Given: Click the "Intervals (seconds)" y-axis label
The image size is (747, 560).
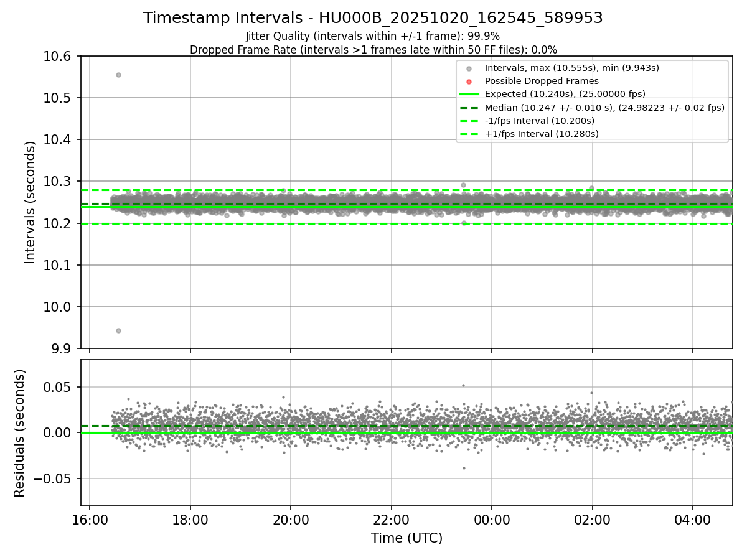Looking at the screenshot, I should pos(31,202).
